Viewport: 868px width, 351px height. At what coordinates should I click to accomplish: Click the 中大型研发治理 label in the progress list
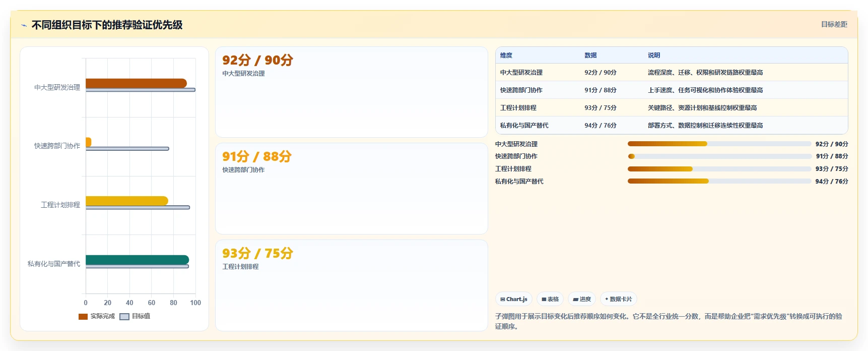click(516, 144)
